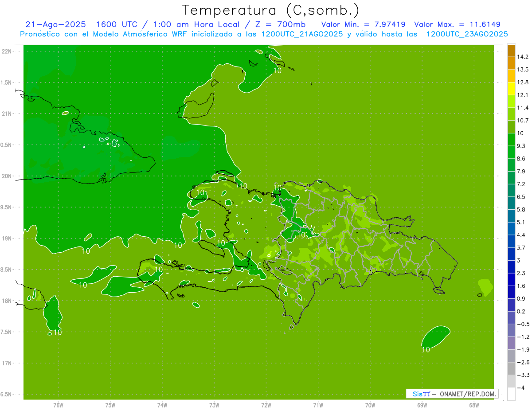Click the 13.5 colorbar value
Image resolution: width=532 pixels, height=411 pixels.
pyautogui.click(x=523, y=70)
